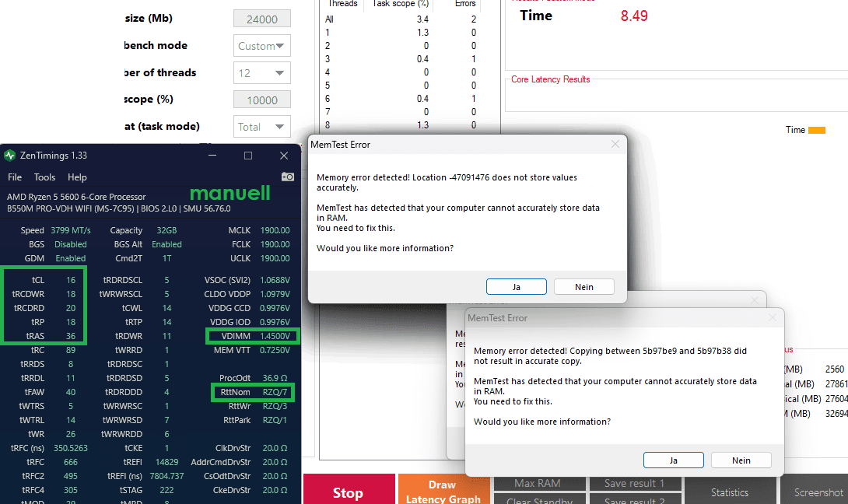Click the tRCDRD value 20
Image resolution: width=848 pixels, height=504 pixels.
tap(71, 308)
